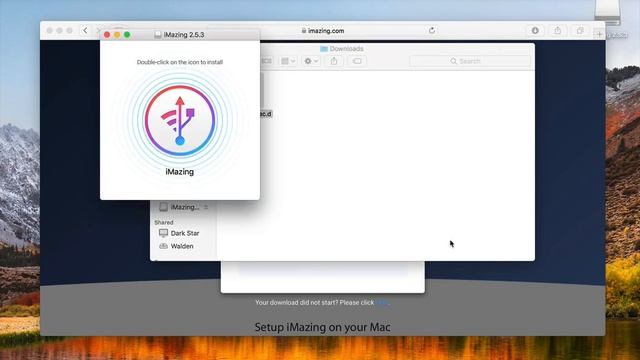Click the Downloads folder title icon in Finder
This screenshot has width=640, height=360.
click(324, 49)
